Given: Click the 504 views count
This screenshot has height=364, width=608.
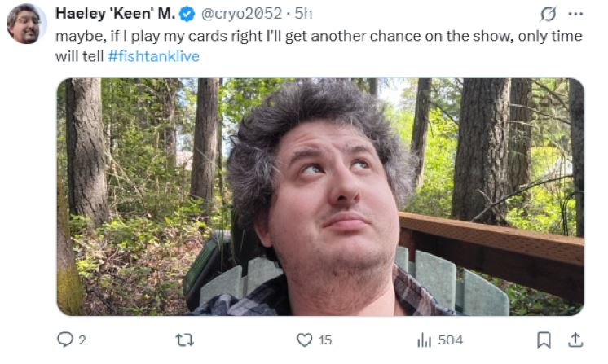Looking at the screenshot, I should (451, 340).
